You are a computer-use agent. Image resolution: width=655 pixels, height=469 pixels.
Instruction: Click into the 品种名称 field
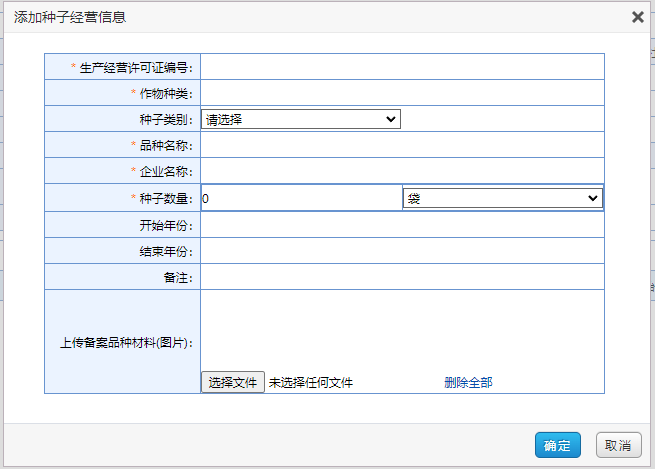click(402, 145)
